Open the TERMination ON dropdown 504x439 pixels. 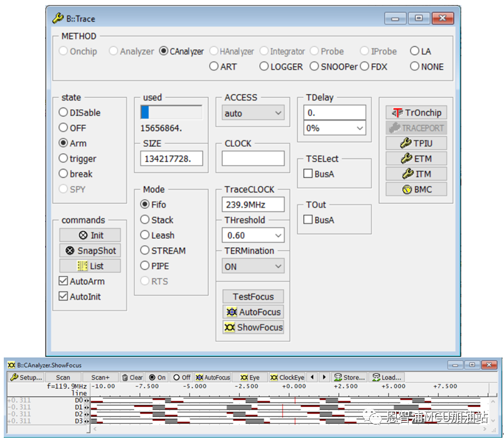254,267
